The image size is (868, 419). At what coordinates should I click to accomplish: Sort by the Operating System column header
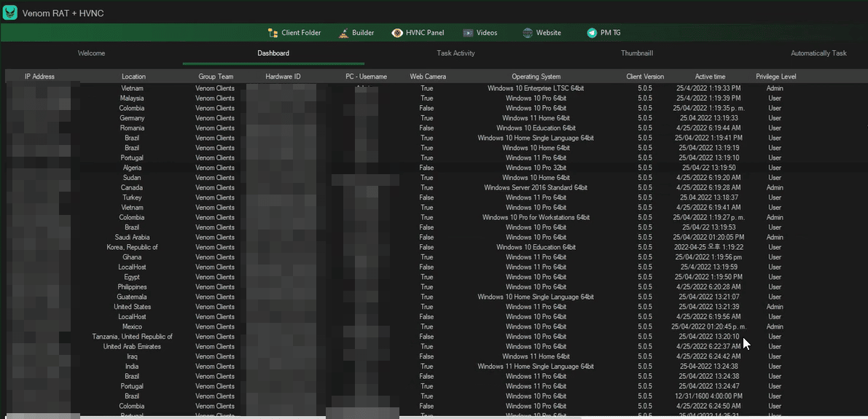pyautogui.click(x=536, y=77)
